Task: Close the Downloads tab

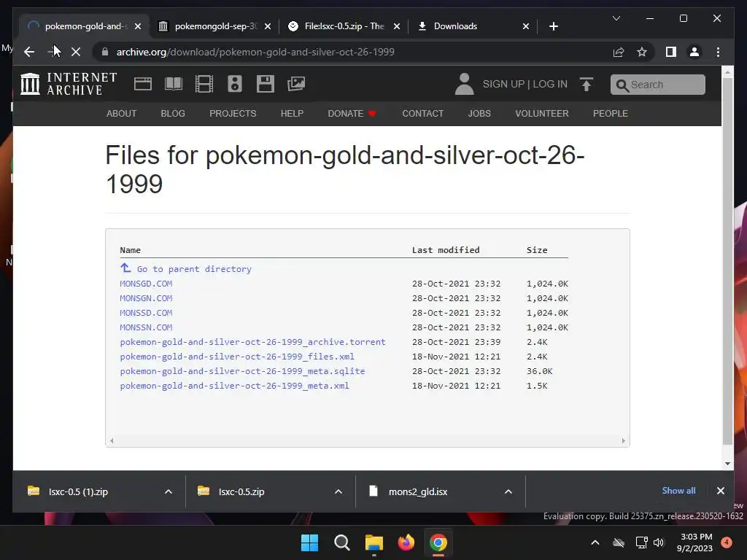Action: 525,26
